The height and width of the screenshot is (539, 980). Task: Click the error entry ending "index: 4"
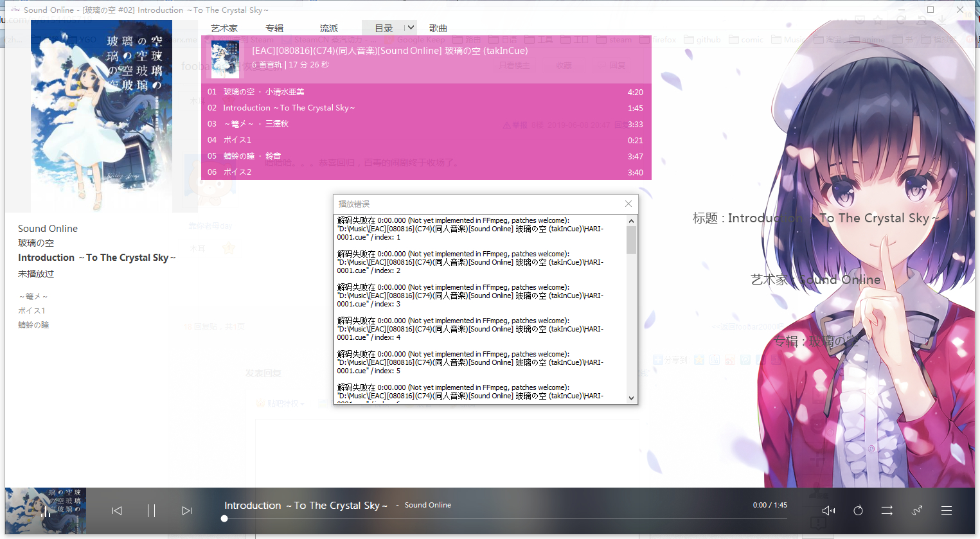(470, 329)
